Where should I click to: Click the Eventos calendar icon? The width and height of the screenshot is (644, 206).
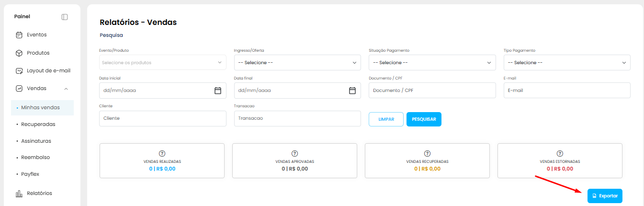pyautogui.click(x=19, y=35)
